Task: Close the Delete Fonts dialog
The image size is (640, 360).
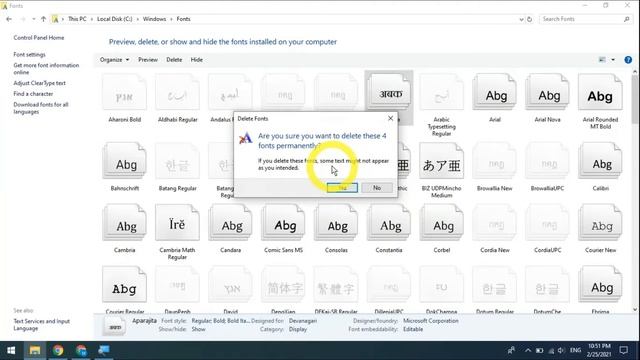Action: point(390,118)
